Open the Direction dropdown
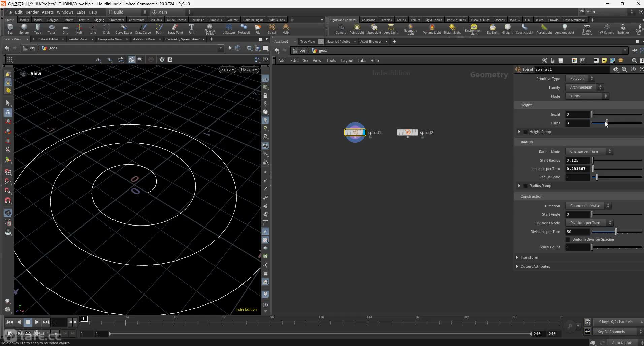The width and height of the screenshot is (644, 346). [588, 206]
